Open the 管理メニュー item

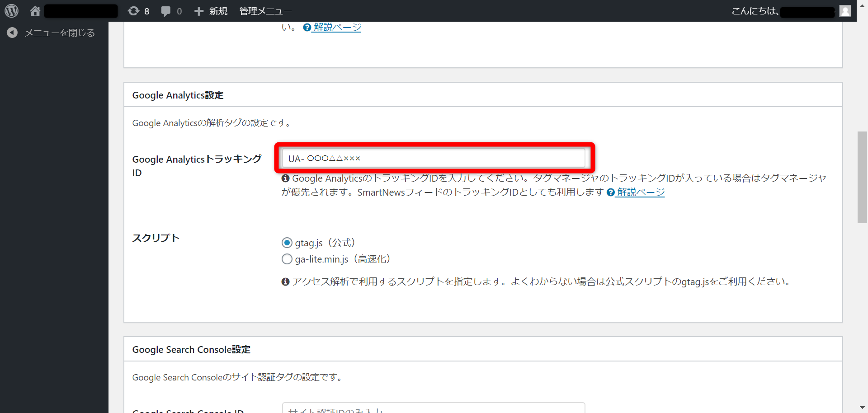[265, 11]
